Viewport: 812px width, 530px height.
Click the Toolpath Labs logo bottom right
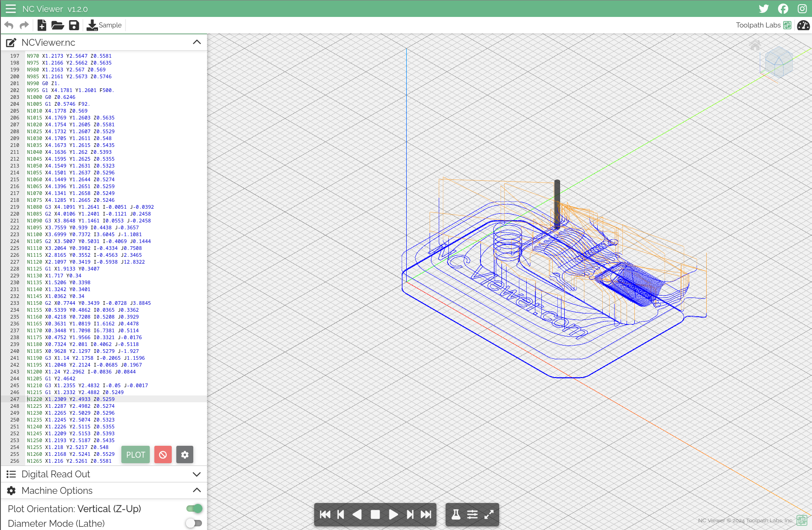pyautogui.click(x=801, y=520)
